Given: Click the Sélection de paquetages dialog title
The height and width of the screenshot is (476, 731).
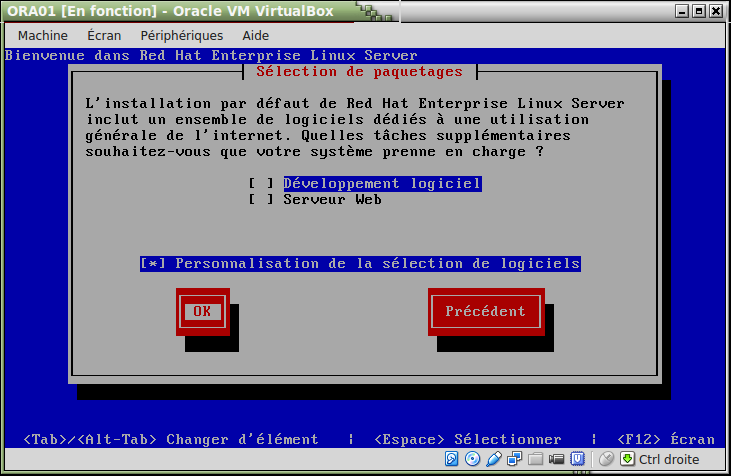Looking at the screenshot, I should click(359, 72).
